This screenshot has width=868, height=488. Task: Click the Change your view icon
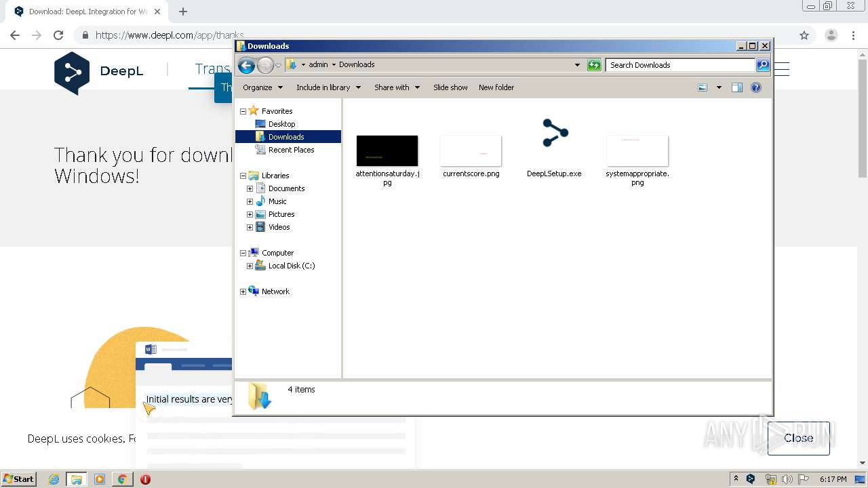click(703, 87)
